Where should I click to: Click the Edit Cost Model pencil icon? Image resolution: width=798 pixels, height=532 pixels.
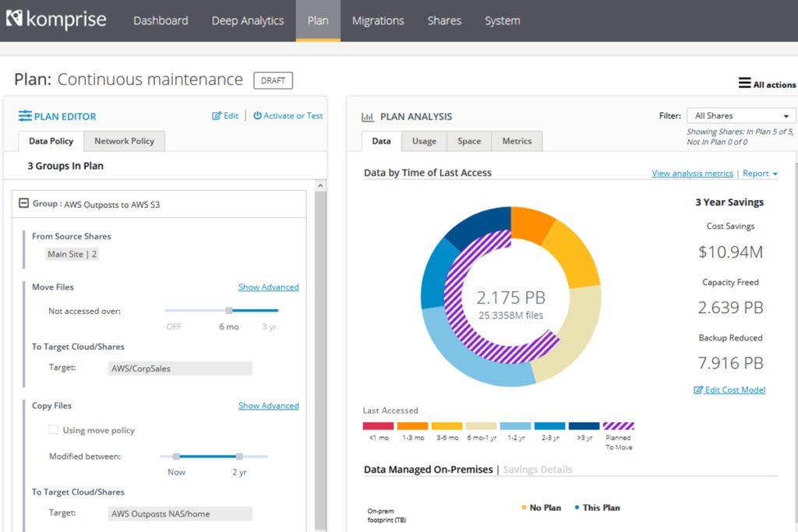(x=698, y=390)
